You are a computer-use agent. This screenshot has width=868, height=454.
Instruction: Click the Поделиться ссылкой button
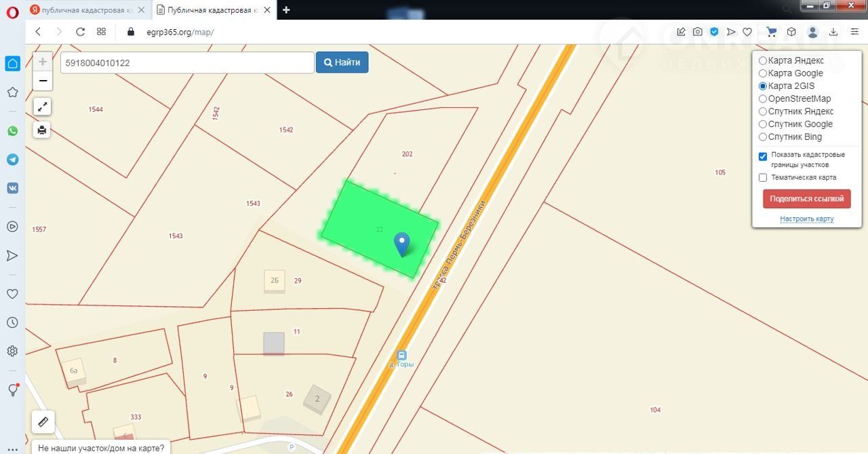point(806,199)
